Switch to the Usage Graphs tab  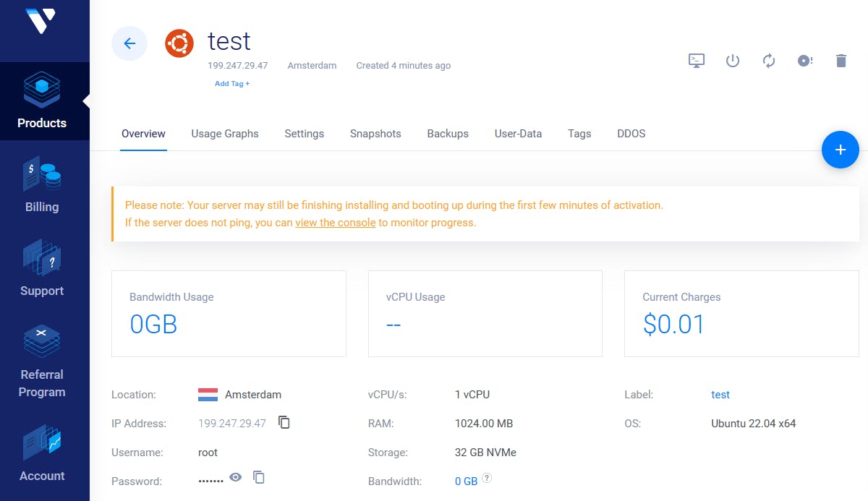225,134
